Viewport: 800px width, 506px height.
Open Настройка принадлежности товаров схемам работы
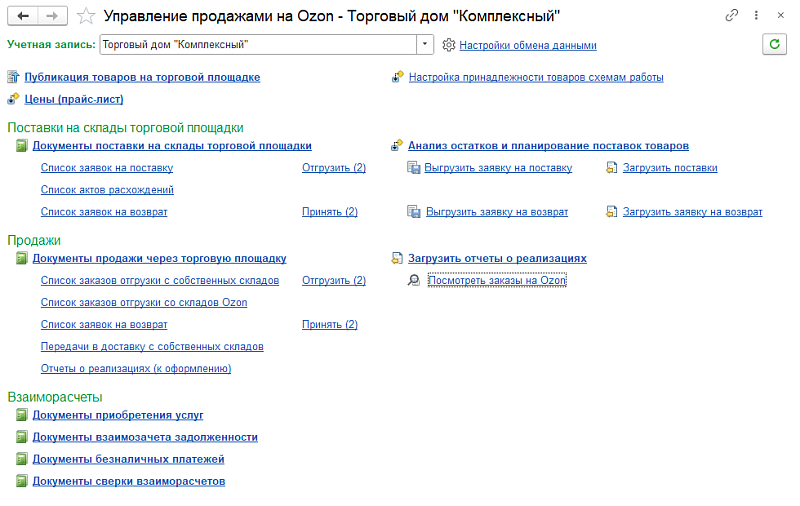(536, 78)
